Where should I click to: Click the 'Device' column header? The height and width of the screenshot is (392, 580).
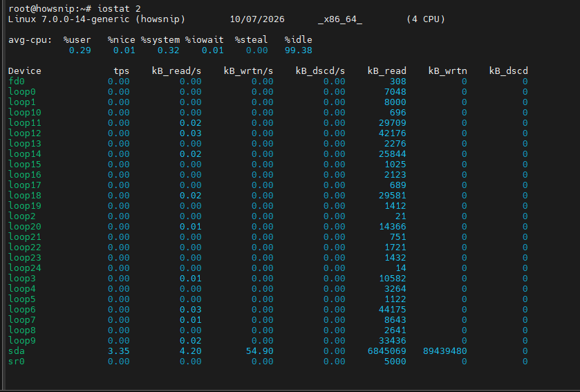click(25, 71)
